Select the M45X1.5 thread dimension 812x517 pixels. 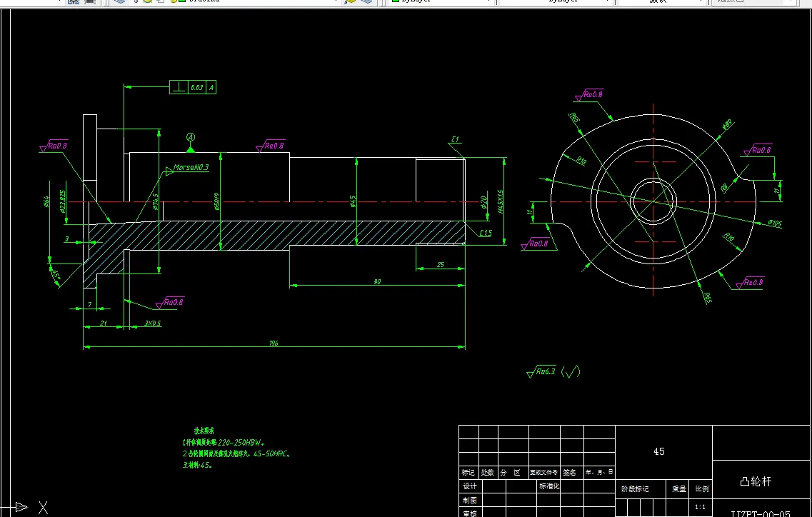click(500, 201)
